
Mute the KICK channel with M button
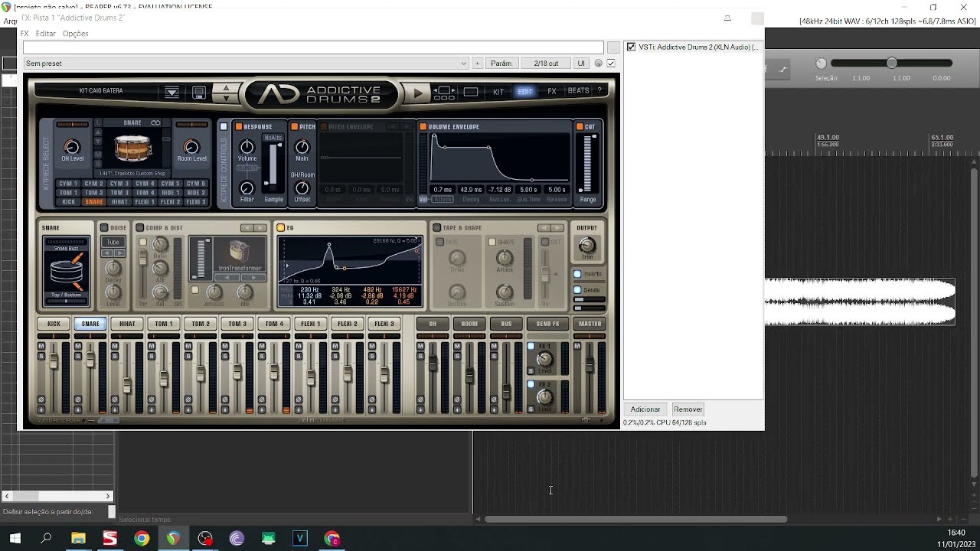click(41, 347)
